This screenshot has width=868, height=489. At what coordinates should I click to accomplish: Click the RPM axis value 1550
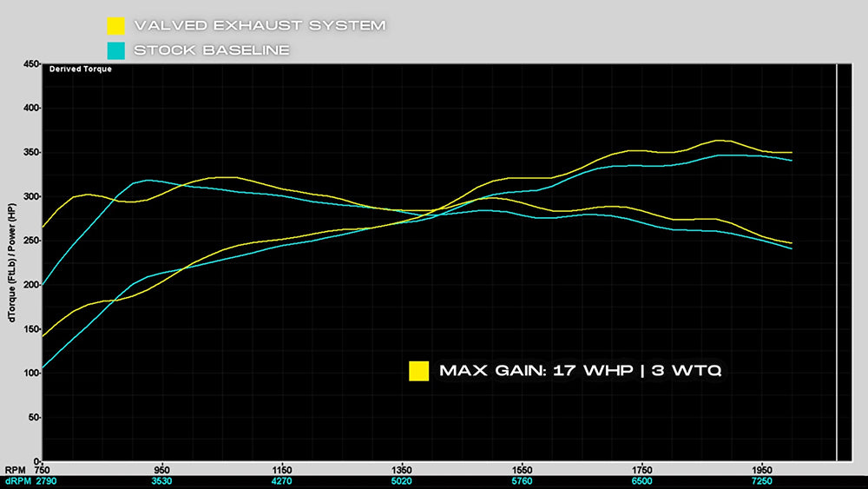(522, 470)
